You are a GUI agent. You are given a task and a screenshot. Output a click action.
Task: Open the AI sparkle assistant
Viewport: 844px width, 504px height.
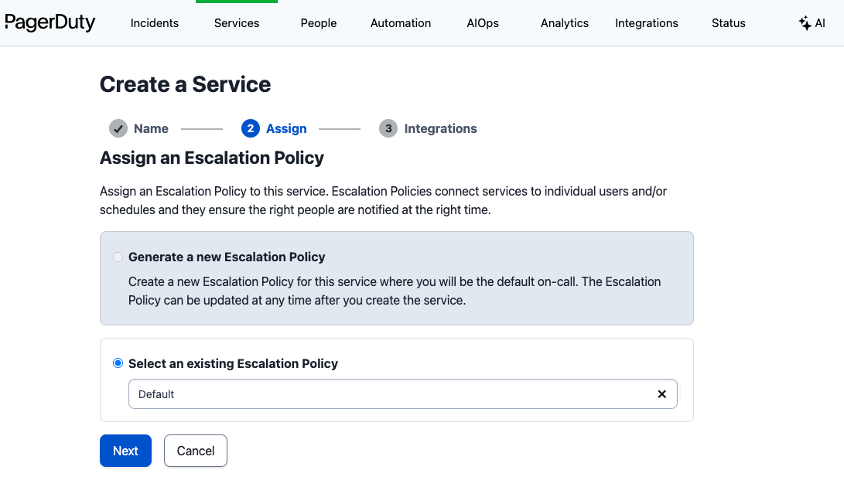[x=812, y=23]
